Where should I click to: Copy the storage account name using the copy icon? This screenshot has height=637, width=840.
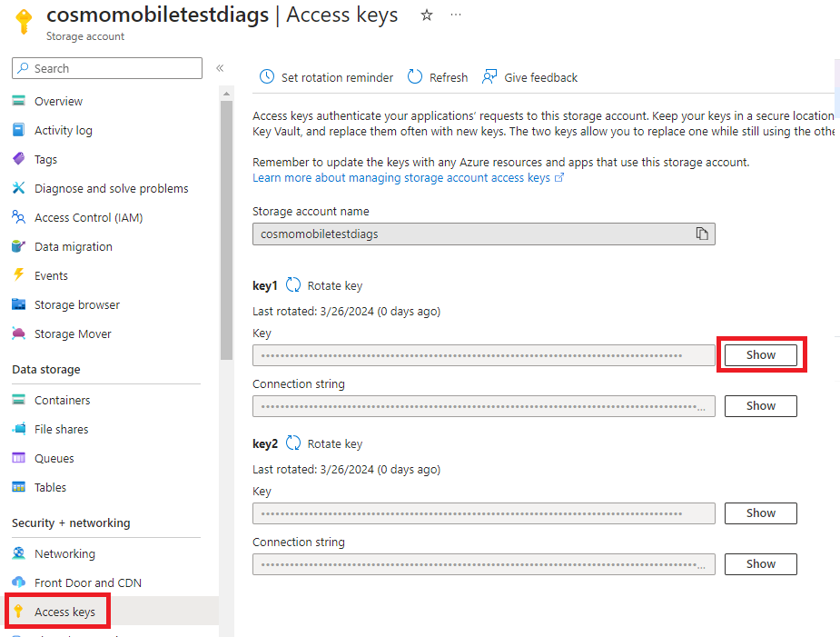[x=701, y=234]
